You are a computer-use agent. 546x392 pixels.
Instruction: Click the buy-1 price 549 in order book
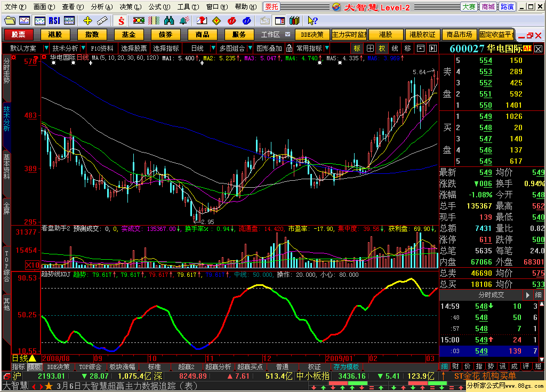tap(485, 116)
